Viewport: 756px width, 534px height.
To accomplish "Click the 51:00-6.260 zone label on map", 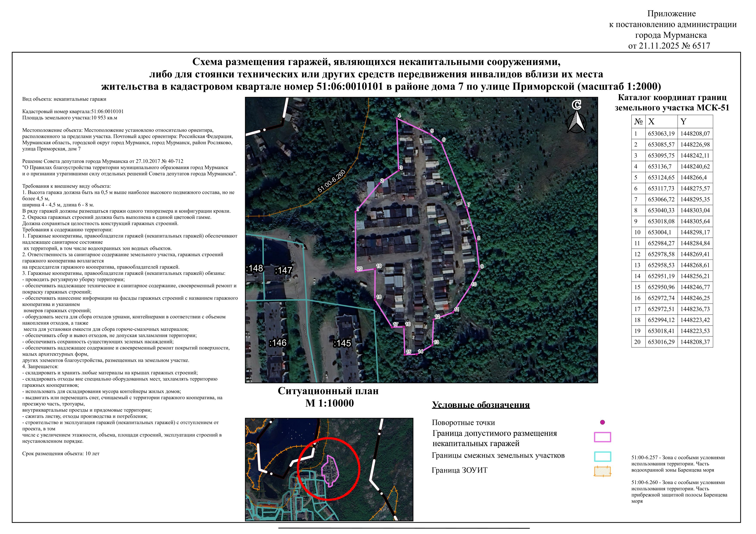I will tap(331, 181).
